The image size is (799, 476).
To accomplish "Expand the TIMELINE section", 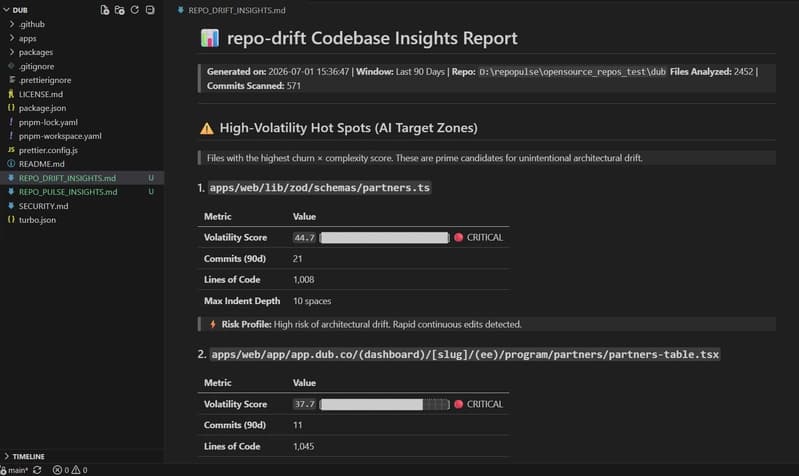I will tap(24, 456).
